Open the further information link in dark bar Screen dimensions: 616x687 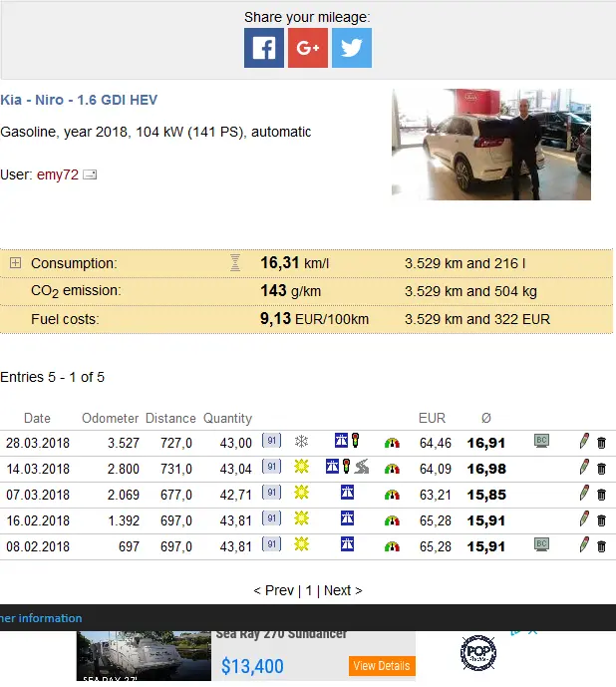[x=41, y=618]
